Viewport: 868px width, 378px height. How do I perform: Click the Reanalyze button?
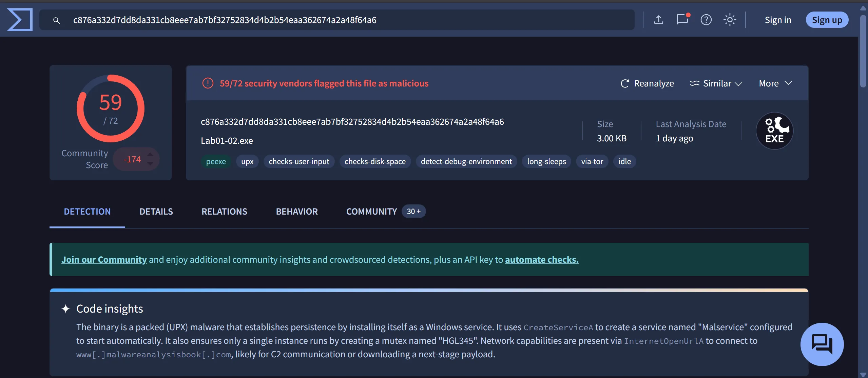pos(647,83)
